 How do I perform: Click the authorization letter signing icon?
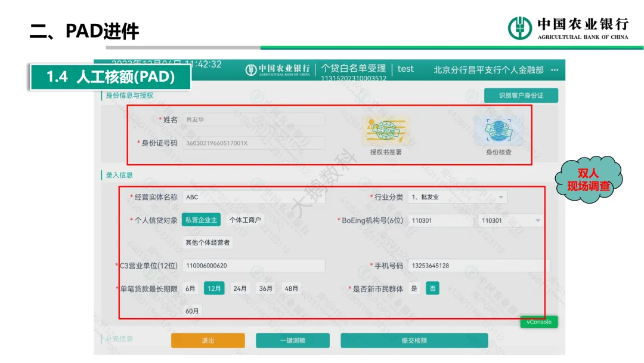pyautogui.click(x=385, y=131)
